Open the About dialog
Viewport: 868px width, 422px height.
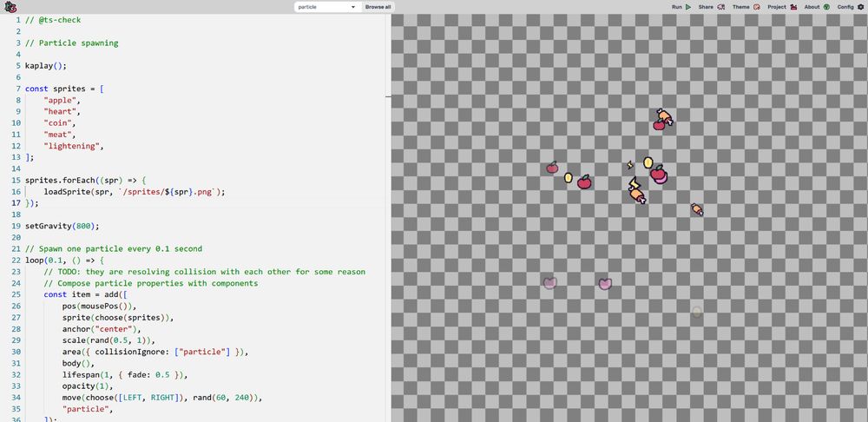tap(817, 7)
